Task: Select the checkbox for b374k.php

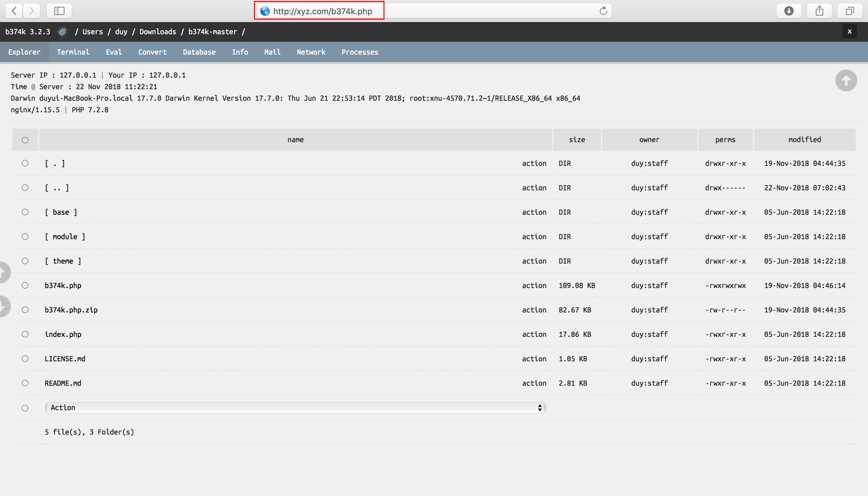Action: 25,285
